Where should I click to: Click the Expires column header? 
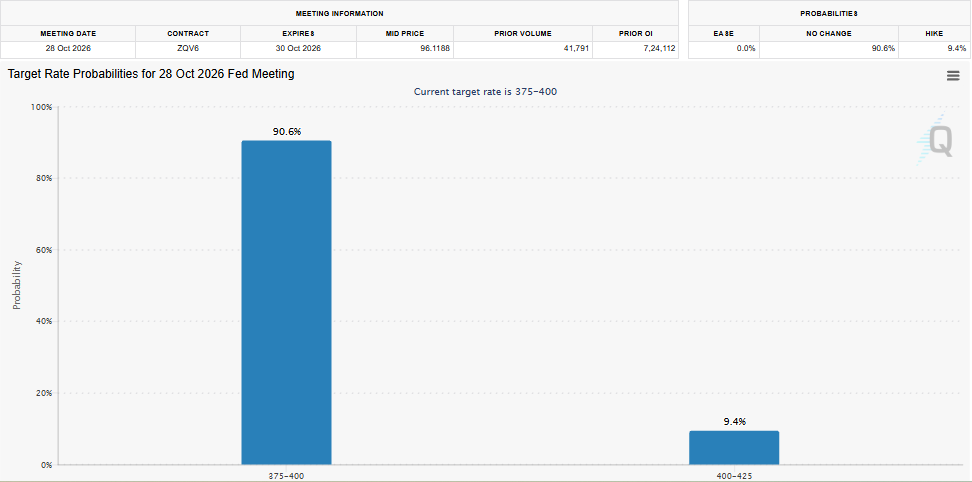pyautogui.click(x=298, y=33)
